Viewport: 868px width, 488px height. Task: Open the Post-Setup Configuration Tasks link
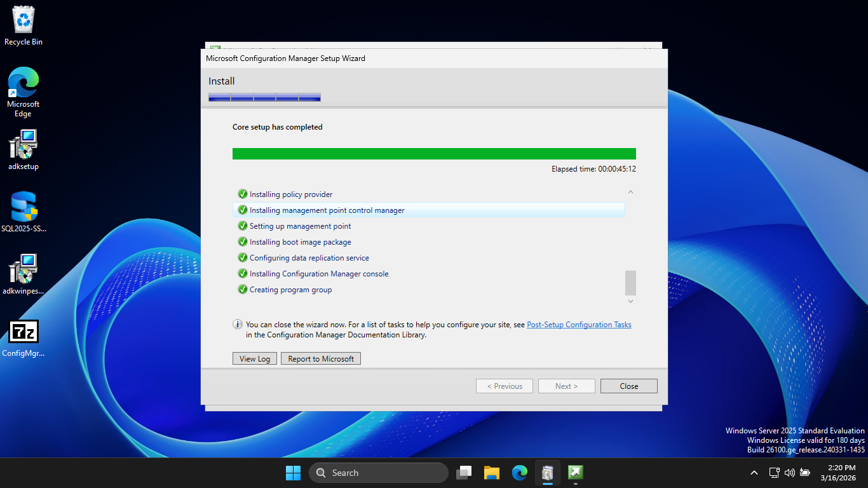tap(579, 325)
